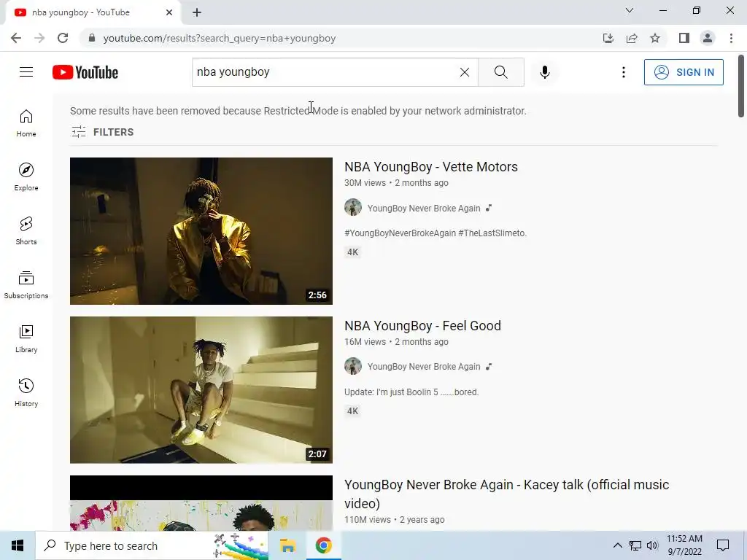
Task: View site information via the lock icon
Action: 92,38
